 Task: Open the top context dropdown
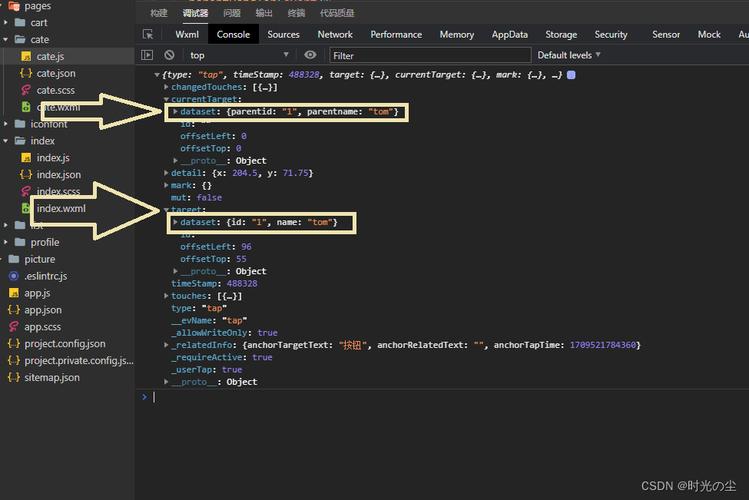[239, 55]
